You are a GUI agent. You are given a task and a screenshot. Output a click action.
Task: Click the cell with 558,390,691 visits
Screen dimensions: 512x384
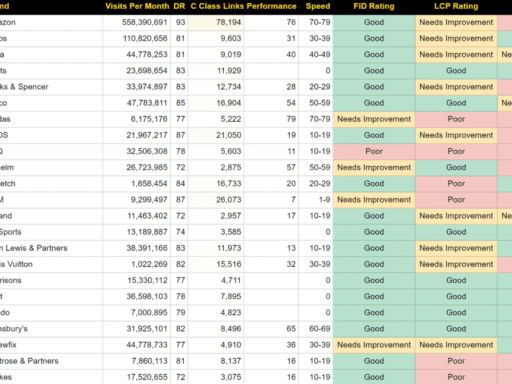[x=137, y=22]
